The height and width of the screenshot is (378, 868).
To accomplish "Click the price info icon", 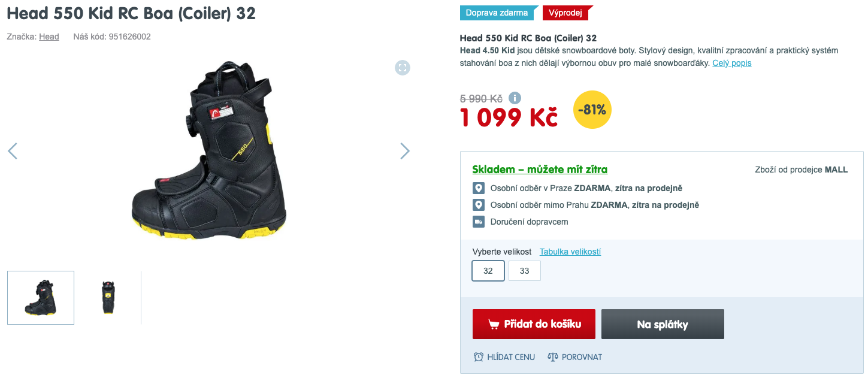I will (515, 98).
